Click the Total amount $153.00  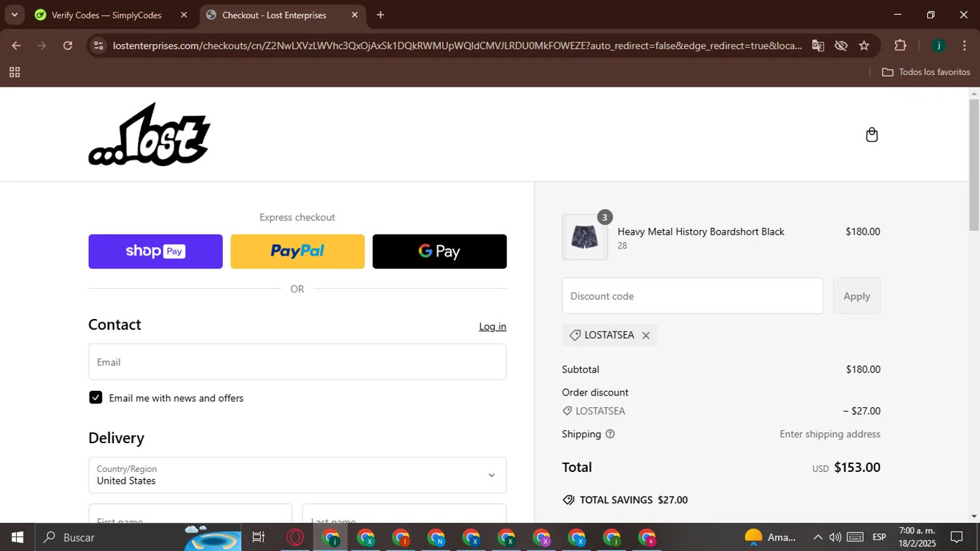click(x=857, y=467)
